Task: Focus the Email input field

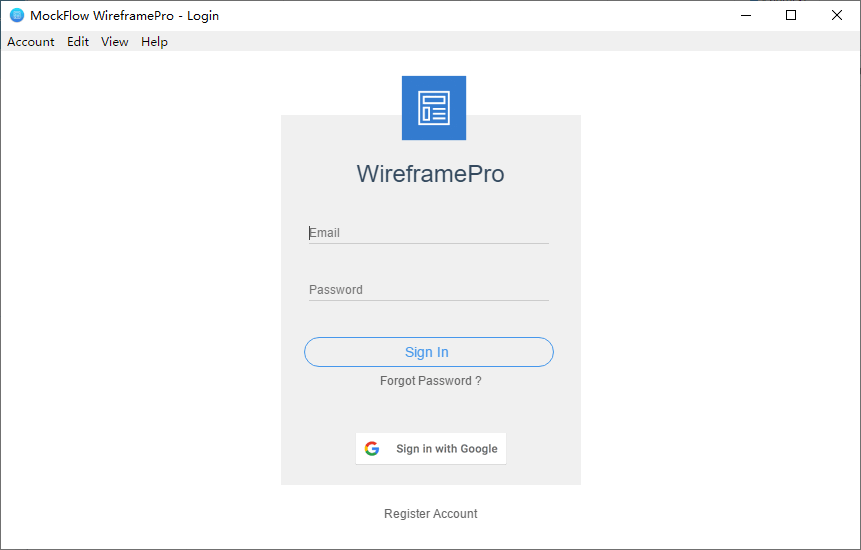Action: pos(428,233)
